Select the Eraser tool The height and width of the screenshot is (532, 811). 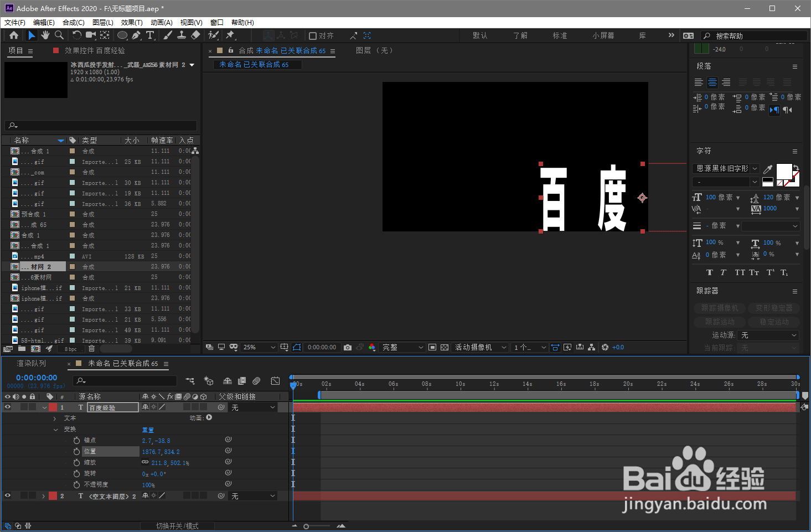click(195, 35)
